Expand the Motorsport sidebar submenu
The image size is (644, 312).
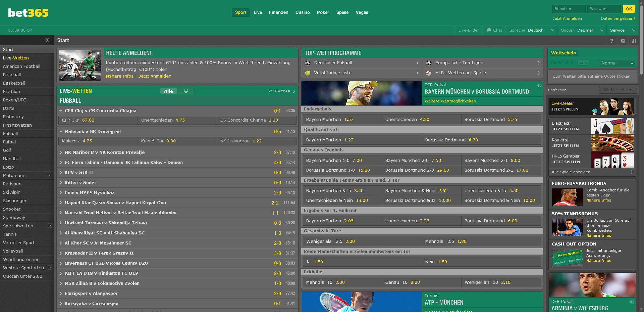50,175
